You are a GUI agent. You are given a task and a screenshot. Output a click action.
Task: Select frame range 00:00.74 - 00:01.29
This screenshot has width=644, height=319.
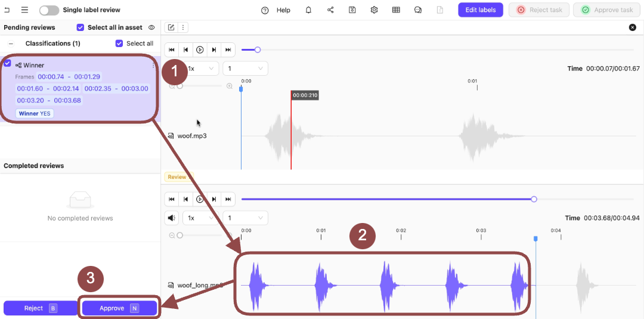tap(69, 77)
